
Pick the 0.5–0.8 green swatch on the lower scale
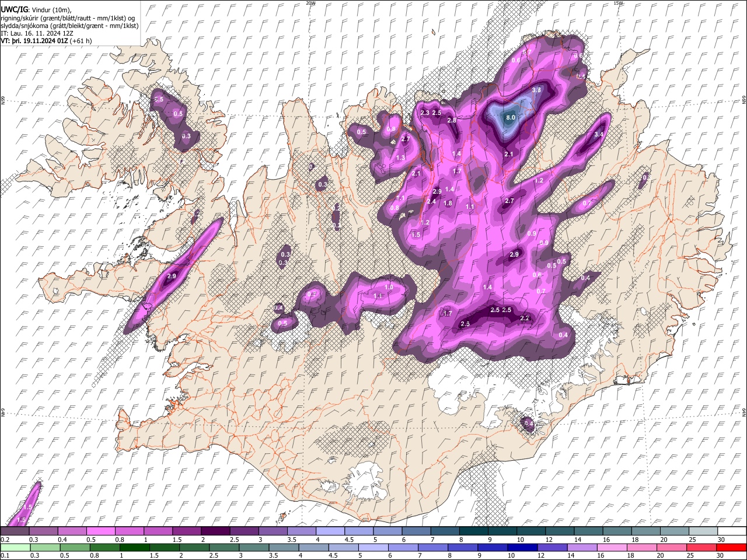point(75,548)
